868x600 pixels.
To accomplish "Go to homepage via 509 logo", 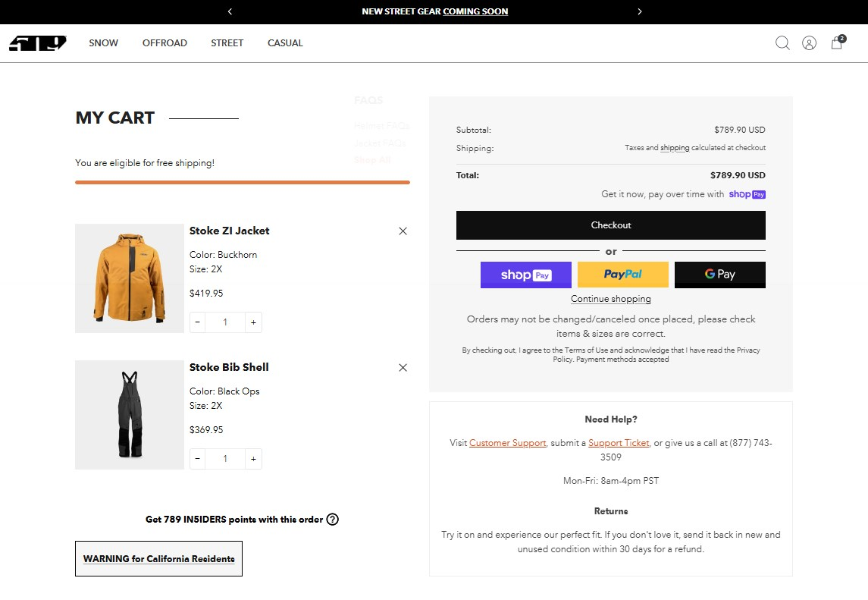I will (x=38, y=43).
